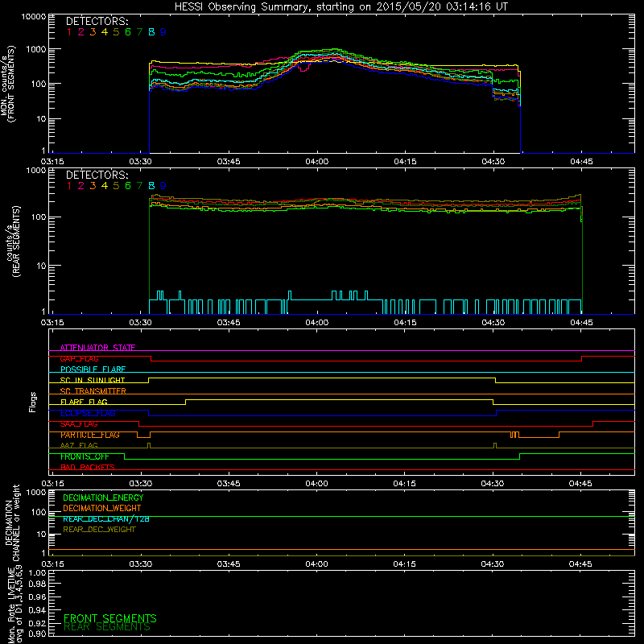Select detector 9 in front segments legend
644x644 pixels.
[163, 32]
